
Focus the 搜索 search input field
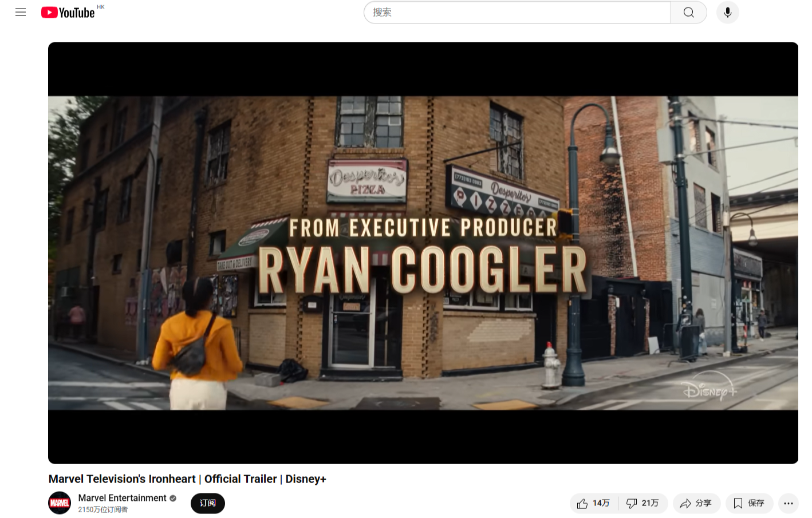tap(517, 13)
